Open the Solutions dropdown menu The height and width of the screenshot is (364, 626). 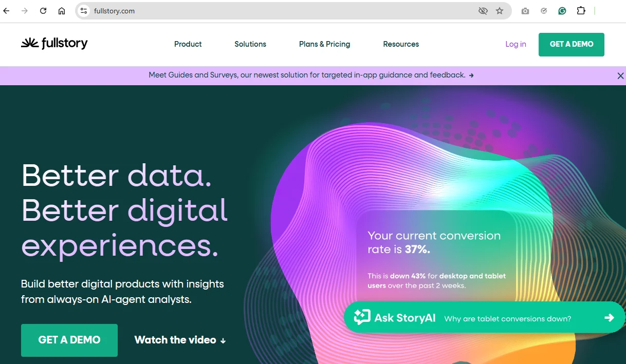point(250,44)
